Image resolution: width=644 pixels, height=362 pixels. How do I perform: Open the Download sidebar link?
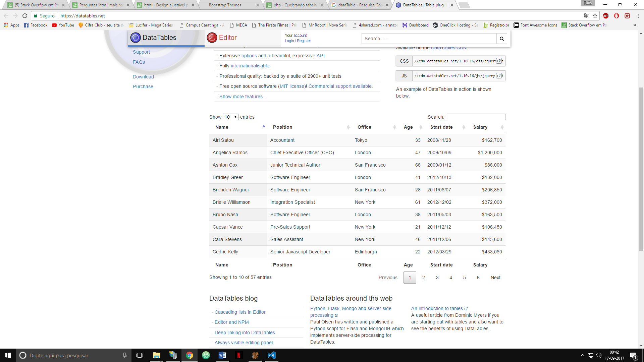(x=143, y=77)
